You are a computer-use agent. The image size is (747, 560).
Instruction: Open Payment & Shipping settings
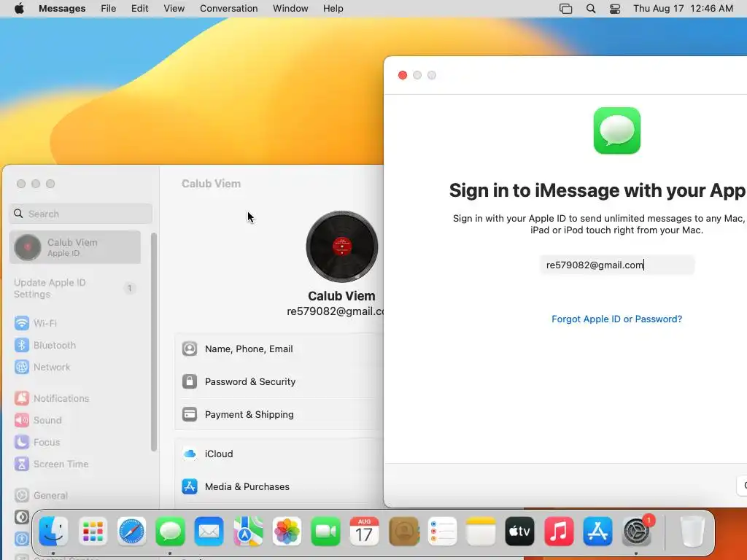(x=279, y=415)
